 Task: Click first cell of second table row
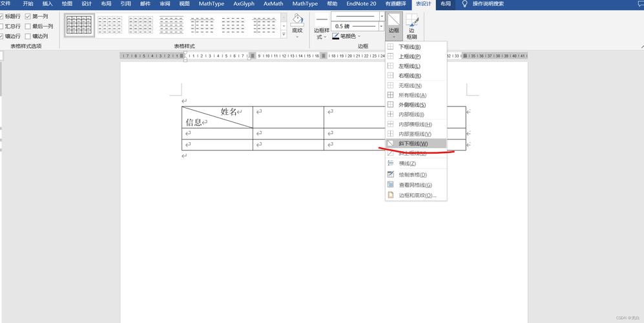click(x=217, y=134)
